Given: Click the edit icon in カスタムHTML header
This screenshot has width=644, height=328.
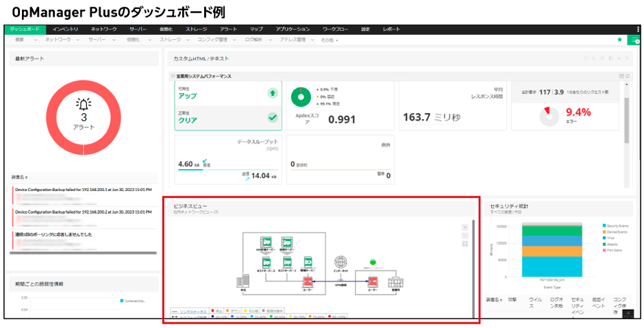Looking at the screenshot, I should (x=602, y=59).
